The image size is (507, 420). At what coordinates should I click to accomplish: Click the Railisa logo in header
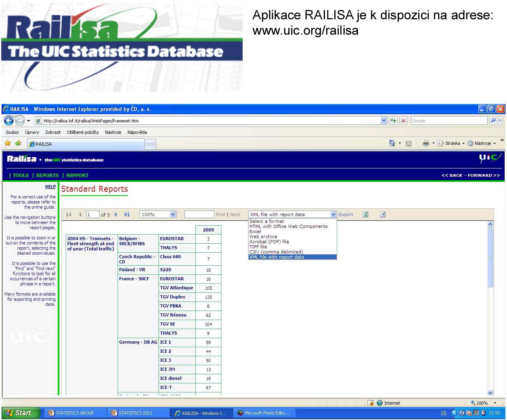coord(22,159)
